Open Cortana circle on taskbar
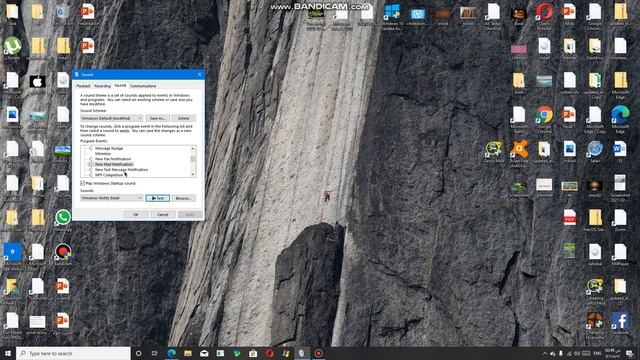Screen dimensions: 640x360 coord(138,353)
